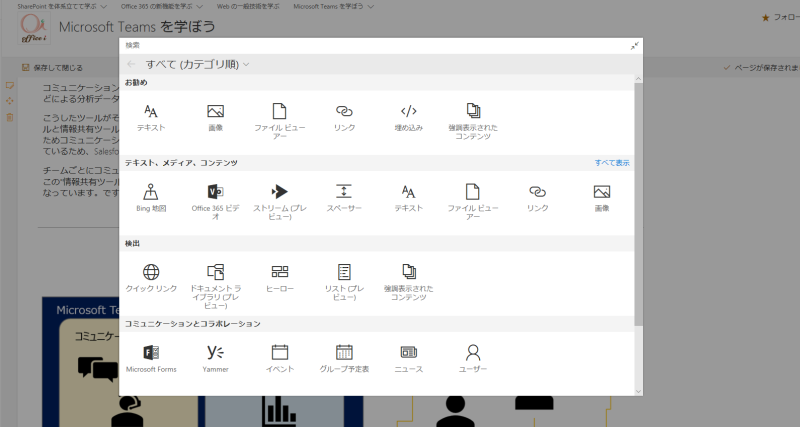Insert ドキュメント ライブラリ (プレビュー) web part
Image resolution: width=800 pixels, height=427 pixels.
215,286
